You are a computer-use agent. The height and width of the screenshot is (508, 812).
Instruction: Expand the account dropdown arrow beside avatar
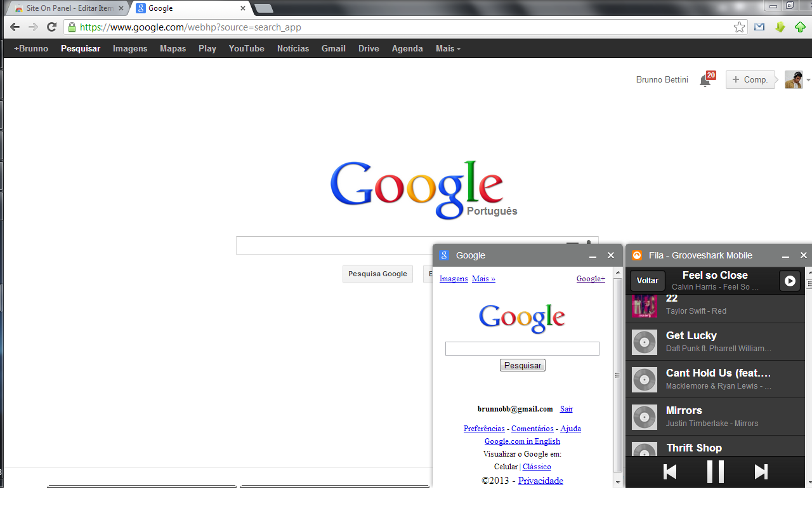point(808,80)
